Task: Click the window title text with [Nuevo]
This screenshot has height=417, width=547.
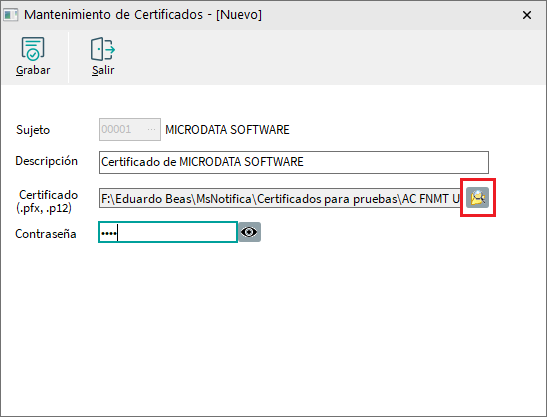Action: point(143,15)
